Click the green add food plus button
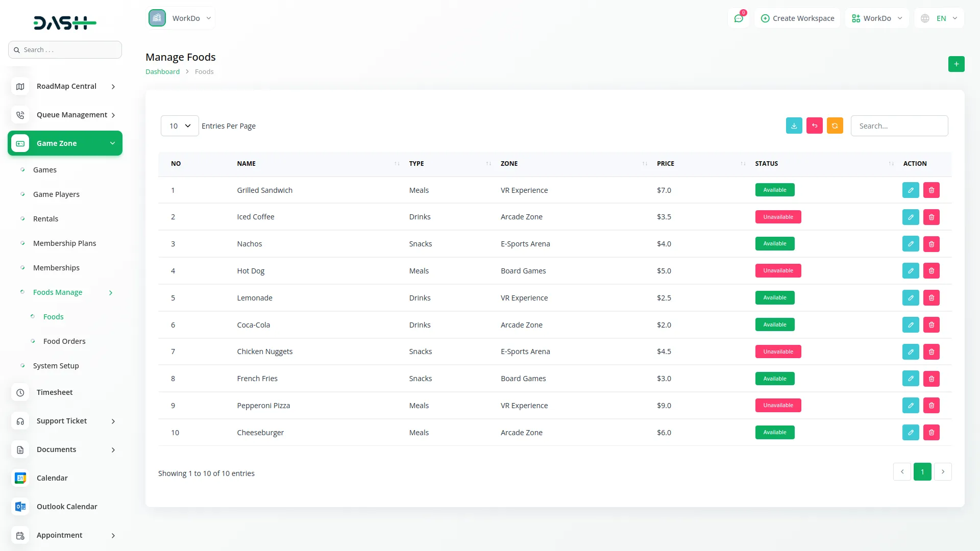 point(956,64)
